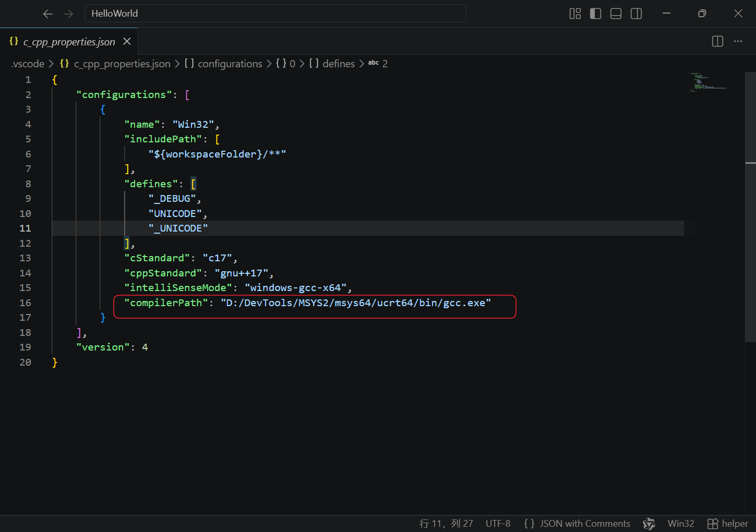Image resolution: width=756 pixels, height=532 pixels.
Task: Open the helper status bar item
Action: (728, 524)
